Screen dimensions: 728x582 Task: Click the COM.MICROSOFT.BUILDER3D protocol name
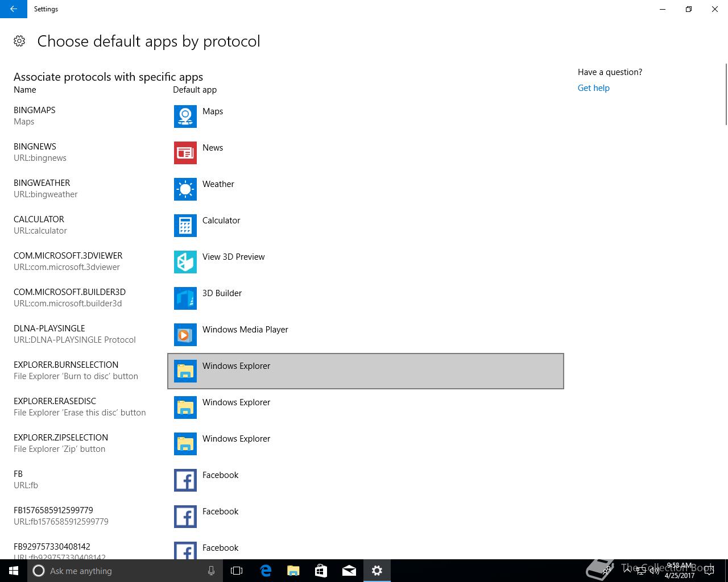(x=70, y=292)
